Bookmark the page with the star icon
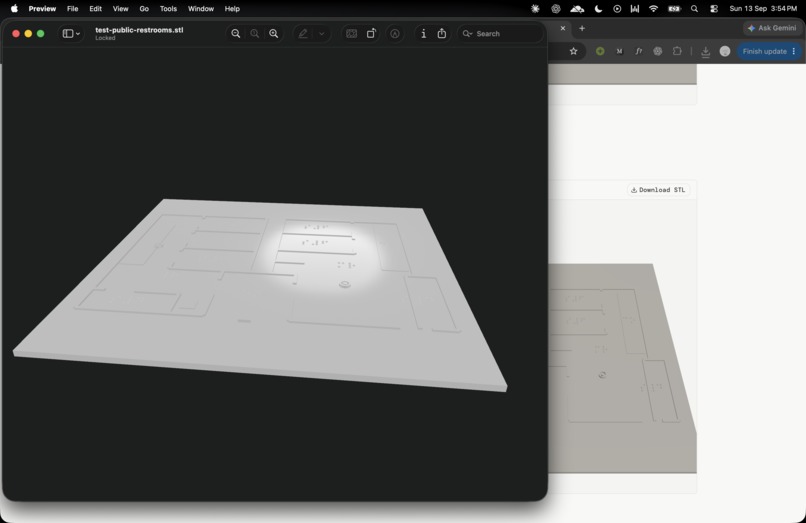 coord(574,51)
